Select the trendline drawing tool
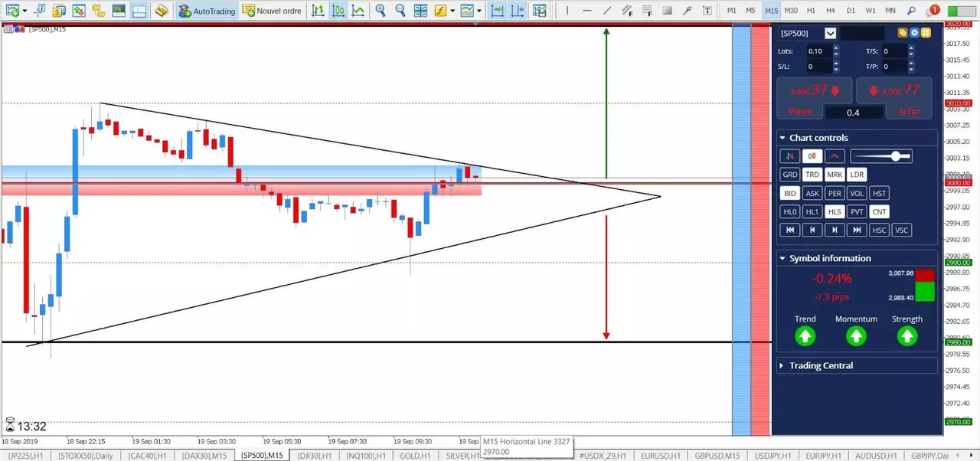The height and width of the screenshot is (461, 980). coord(607,11)
